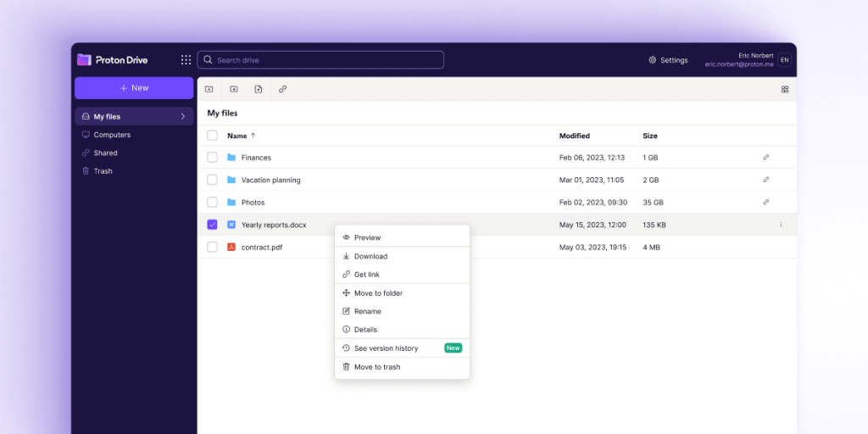Click the Vacation planning shared link icon
Viewport: 868px width, 434px height.
(766, 180)
